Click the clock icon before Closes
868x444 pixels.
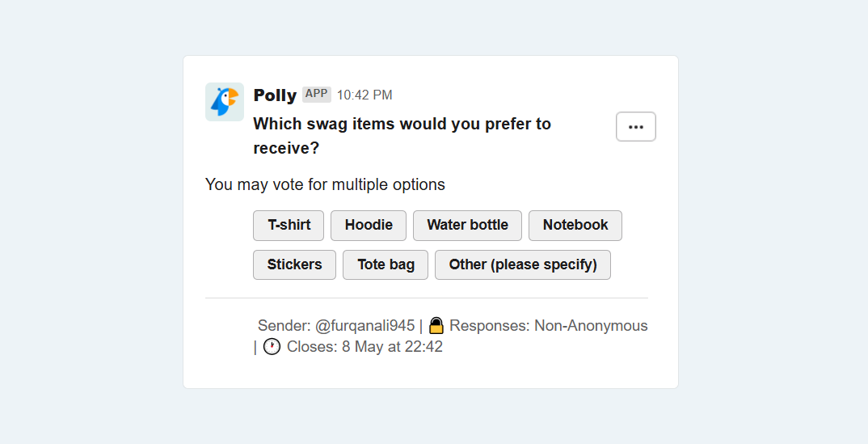tap(272, 347)
